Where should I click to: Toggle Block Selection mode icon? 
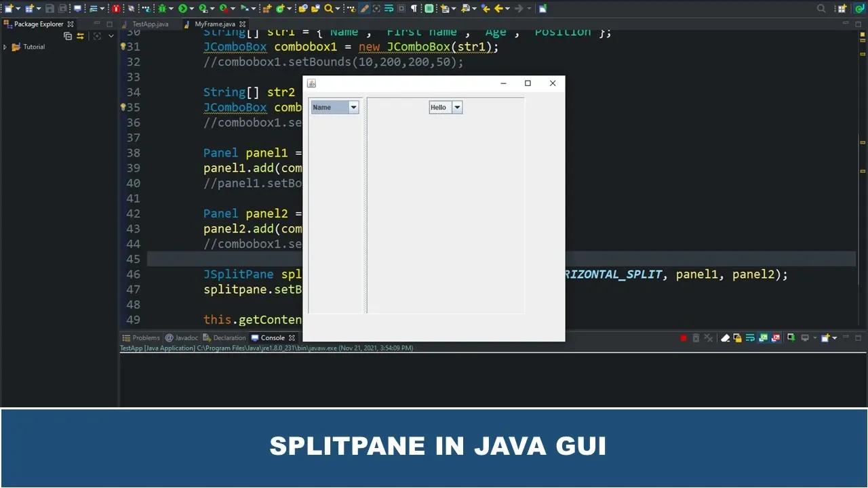coord(401,9)
